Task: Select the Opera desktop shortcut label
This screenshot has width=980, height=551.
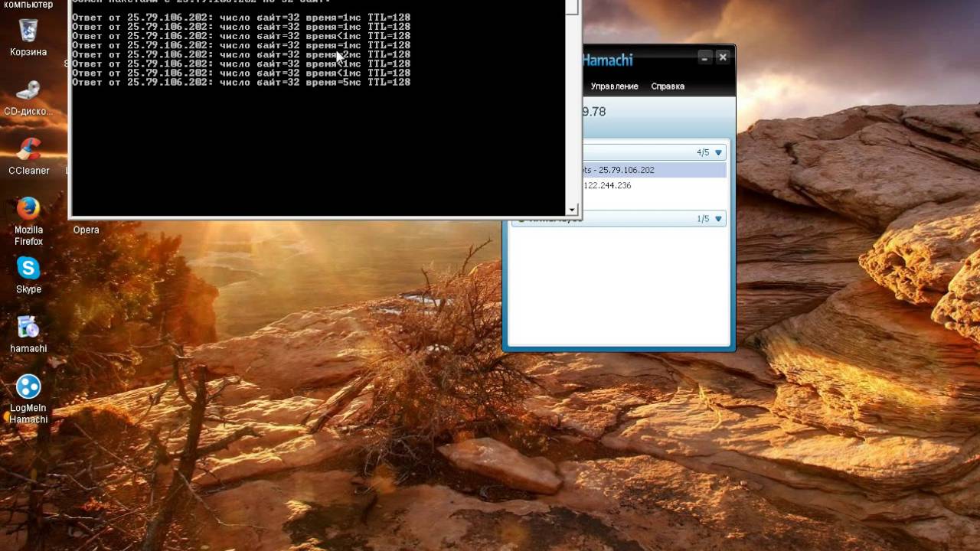Action: 86,230
